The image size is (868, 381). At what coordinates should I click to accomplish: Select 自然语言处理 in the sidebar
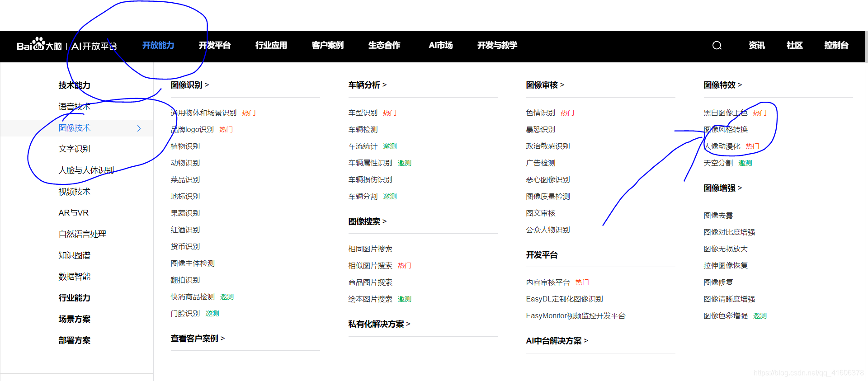click(x=82, y=234)
